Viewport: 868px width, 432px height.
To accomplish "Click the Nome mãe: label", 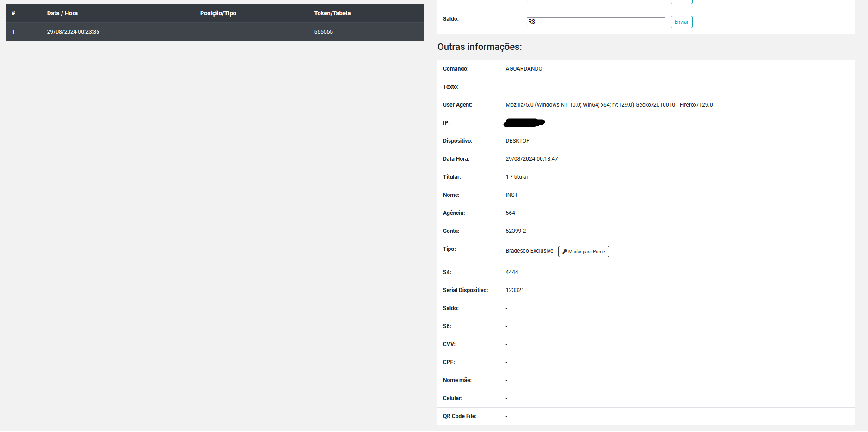I will [457, 380].
